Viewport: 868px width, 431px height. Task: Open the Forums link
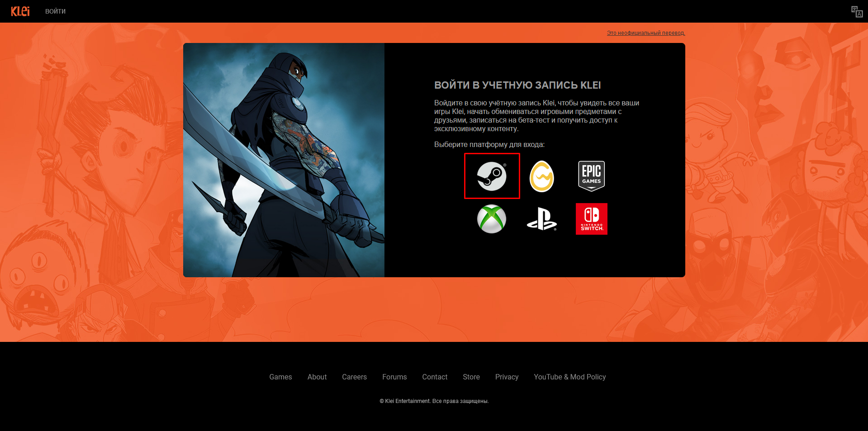[394, 377]
